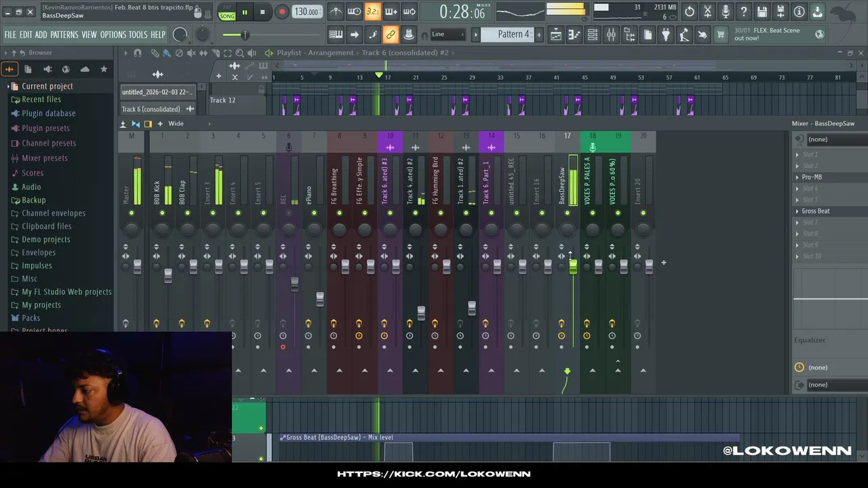This screenshot has height=488, width=868.
Task: Open the audio editor scissors icon
Action: pos(707,12)
